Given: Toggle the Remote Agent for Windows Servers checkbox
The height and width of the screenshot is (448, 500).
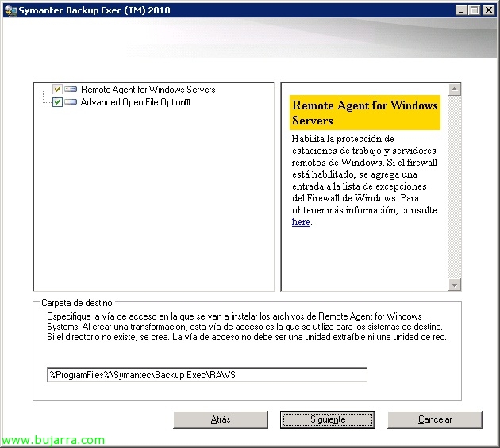Looking at the screenshot, I should click(57, 90).
